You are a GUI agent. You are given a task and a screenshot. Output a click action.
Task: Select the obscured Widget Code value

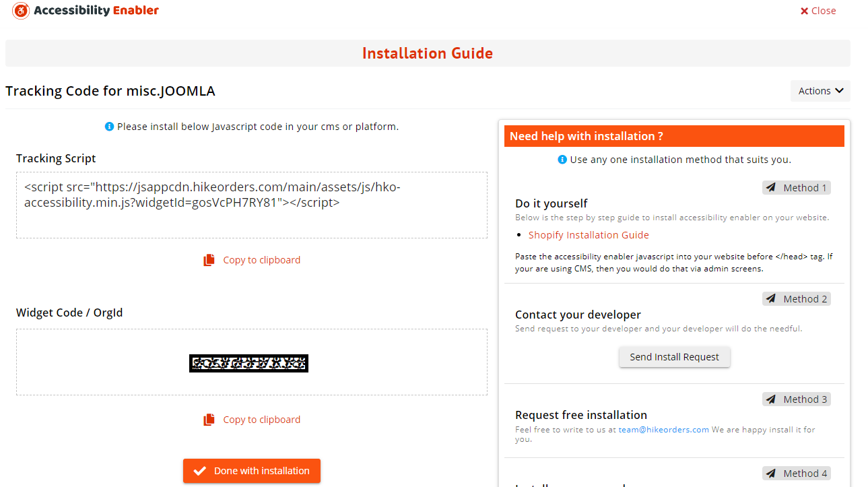pyautogui.click(x=248, y=364)
